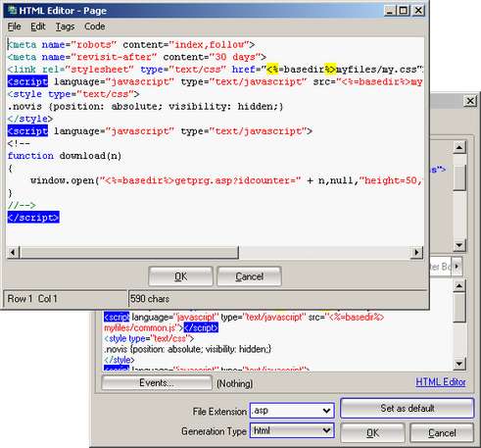
Task: Click OK in the HTML Editor window
Action: [180, 276]
